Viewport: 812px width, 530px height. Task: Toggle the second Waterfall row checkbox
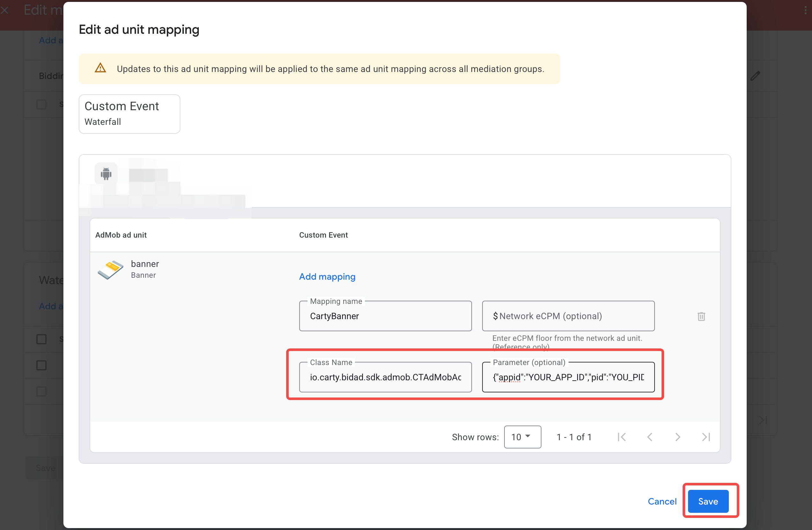[41, 365]
